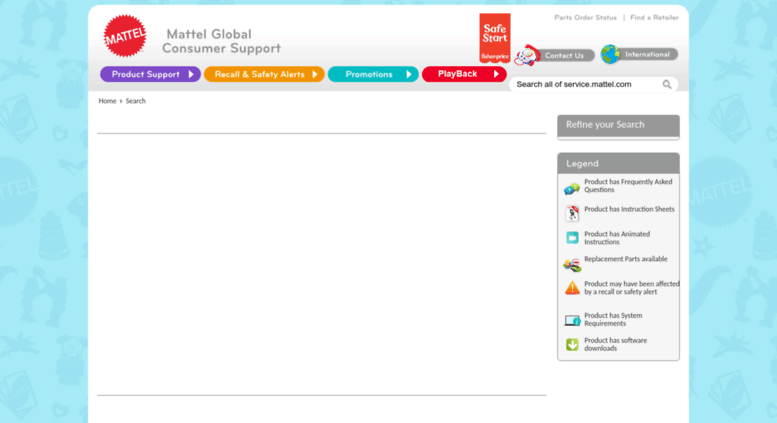Click the Animated Instructions legend icon

click(572, 238)
